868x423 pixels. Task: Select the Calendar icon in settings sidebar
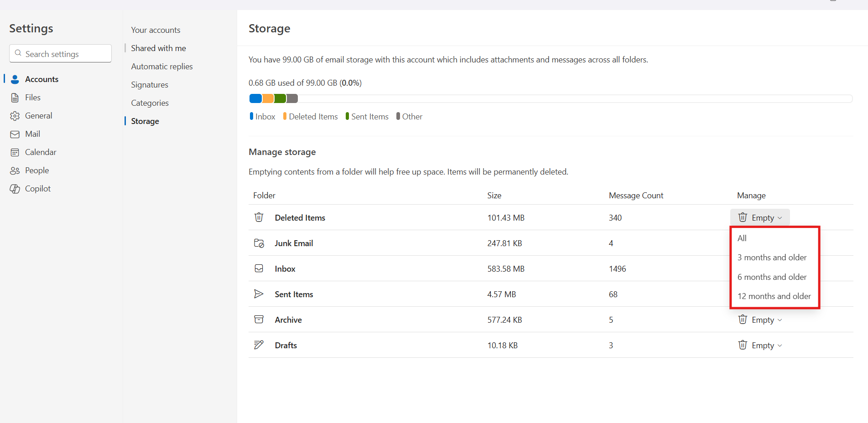tap(15, 152)
